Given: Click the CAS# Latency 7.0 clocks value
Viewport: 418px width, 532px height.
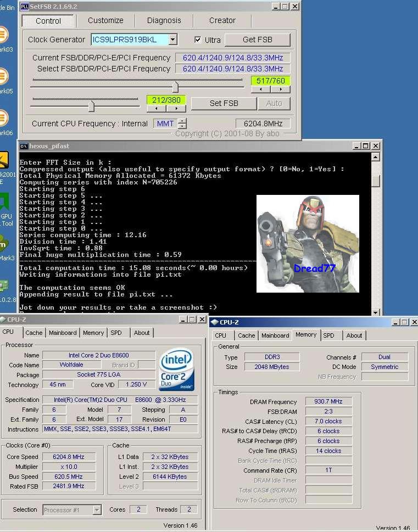Looking at the screenshot, I should click(x=328, y=422).
